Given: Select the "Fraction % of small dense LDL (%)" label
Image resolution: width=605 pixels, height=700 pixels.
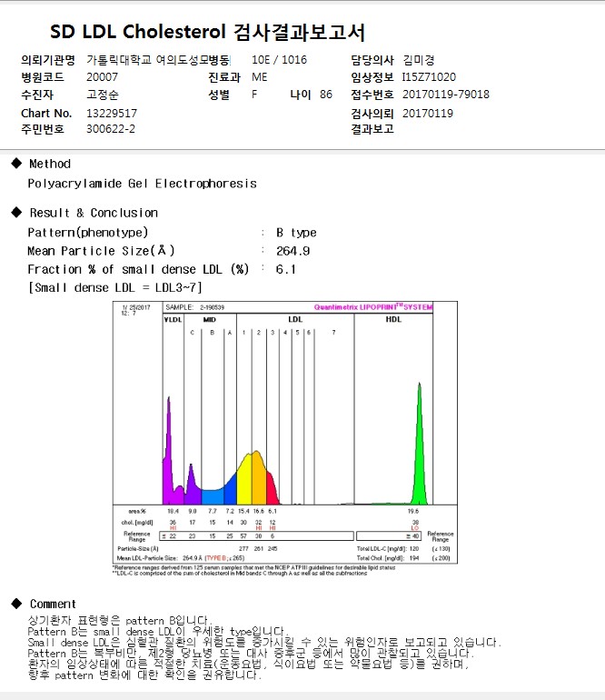Looking at the screenshot, I should tap(138, 269).
